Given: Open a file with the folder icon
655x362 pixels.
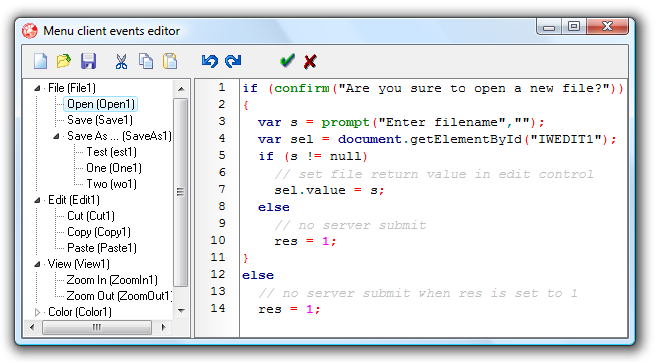Looking at the screenshot, I should point(63,61).
